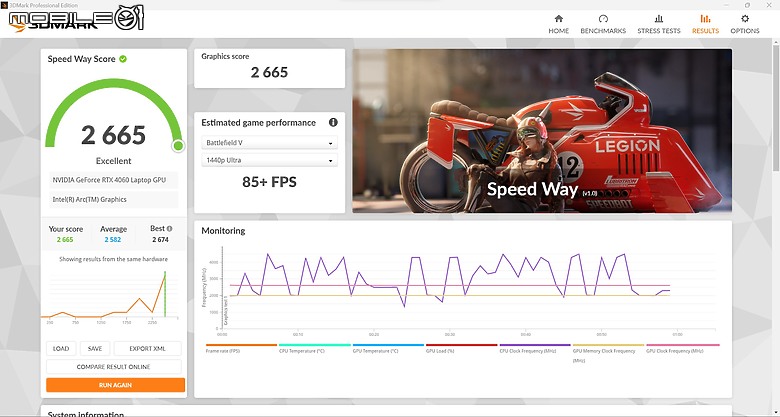Click the score distribution chart
Image resolution: width=780 pixels, height=417 pixels.
pyautogui.click(x=110, y=296)
